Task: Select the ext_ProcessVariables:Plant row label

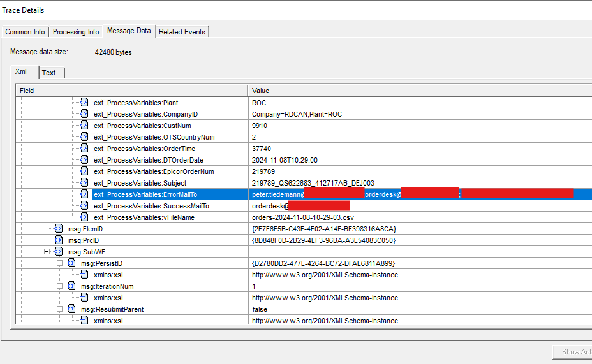Action: [x=136, y=103]
